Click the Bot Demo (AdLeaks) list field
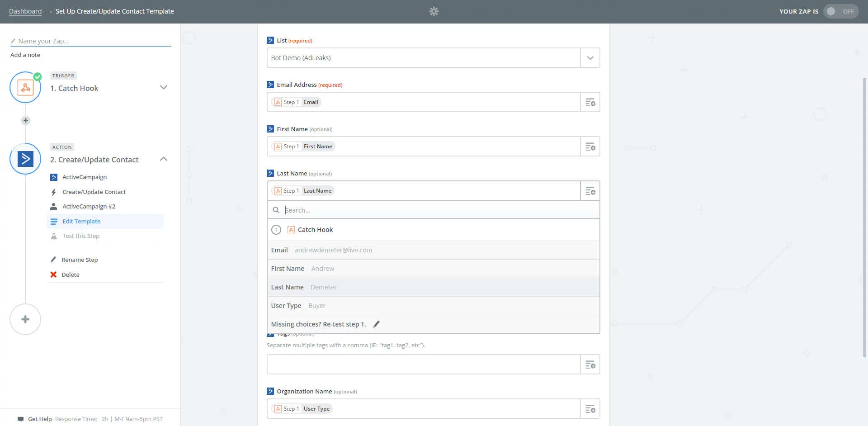The width and height of the screenshot is (868, 426). pyautogui.click(x=424, y=58)
